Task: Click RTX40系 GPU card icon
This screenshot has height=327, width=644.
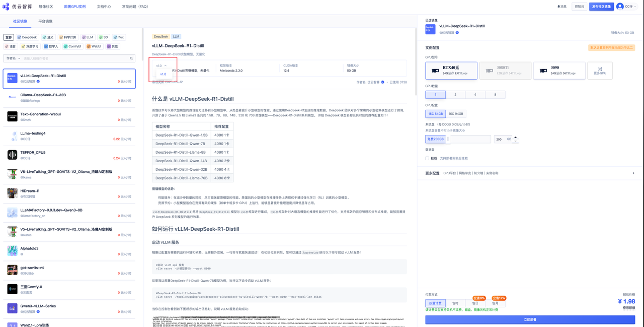Action: point(435,71)
